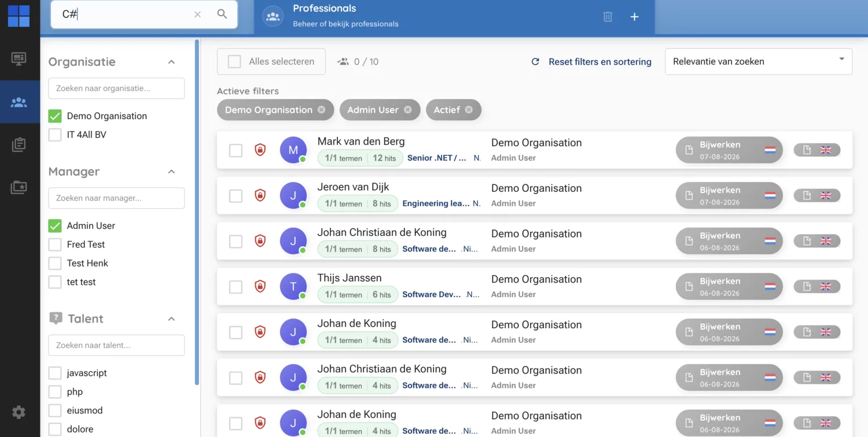The width and height of the screenshot is (868, 437).
Task: Open Thijs Janssen's avatar
Action: 293,287
